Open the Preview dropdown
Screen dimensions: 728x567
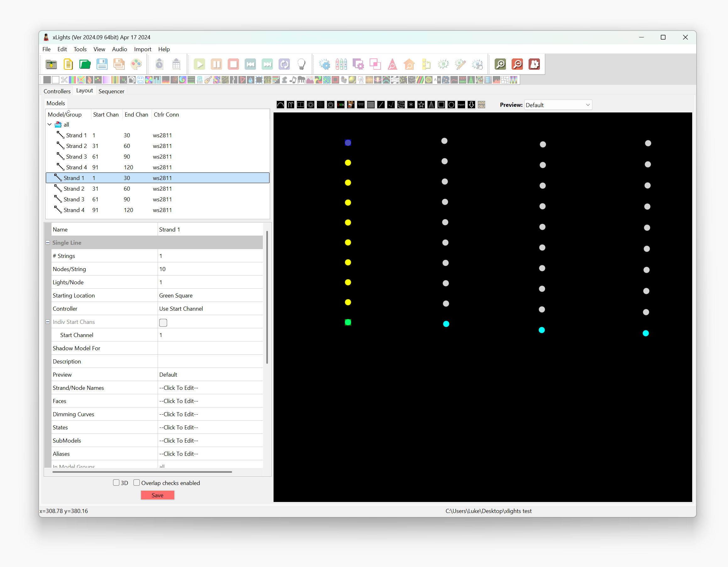coord(558,105)
